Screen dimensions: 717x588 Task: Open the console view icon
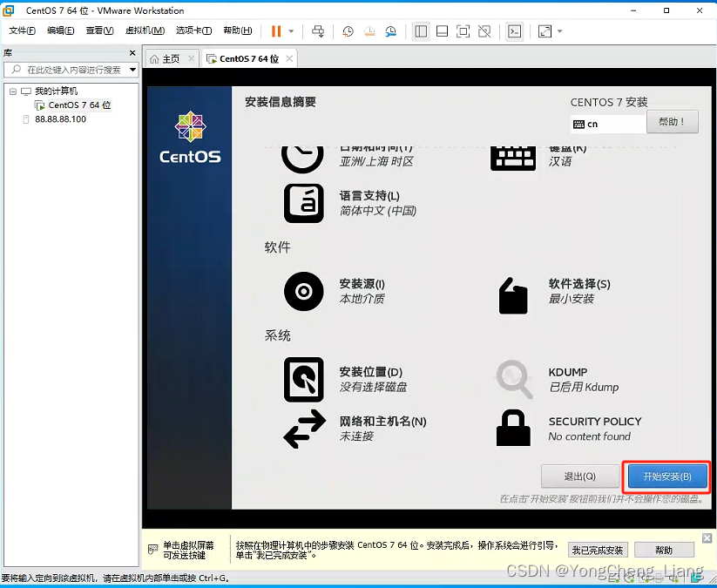click(x=515, y=31)
